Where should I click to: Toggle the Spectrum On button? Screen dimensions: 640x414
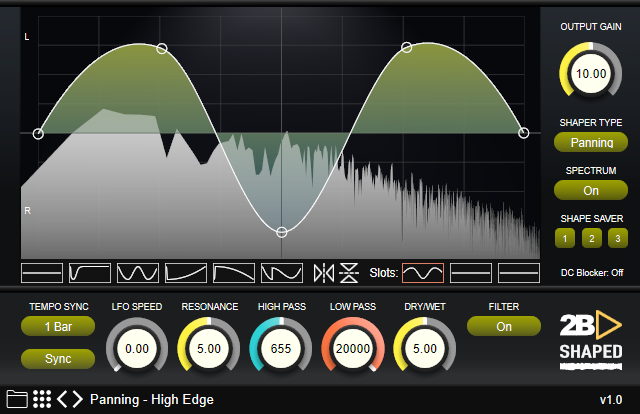[591, 190]
